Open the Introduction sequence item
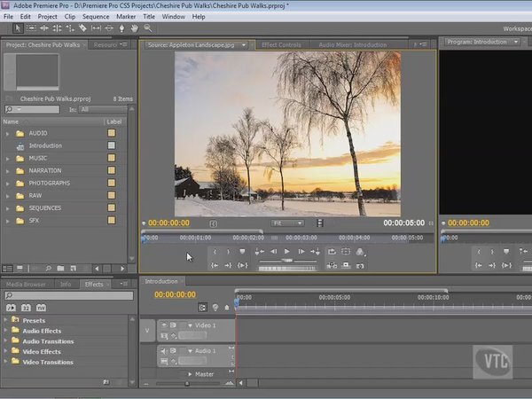This screenshot has height=399, width=532. pyautogui.click(x=45, y=145)
